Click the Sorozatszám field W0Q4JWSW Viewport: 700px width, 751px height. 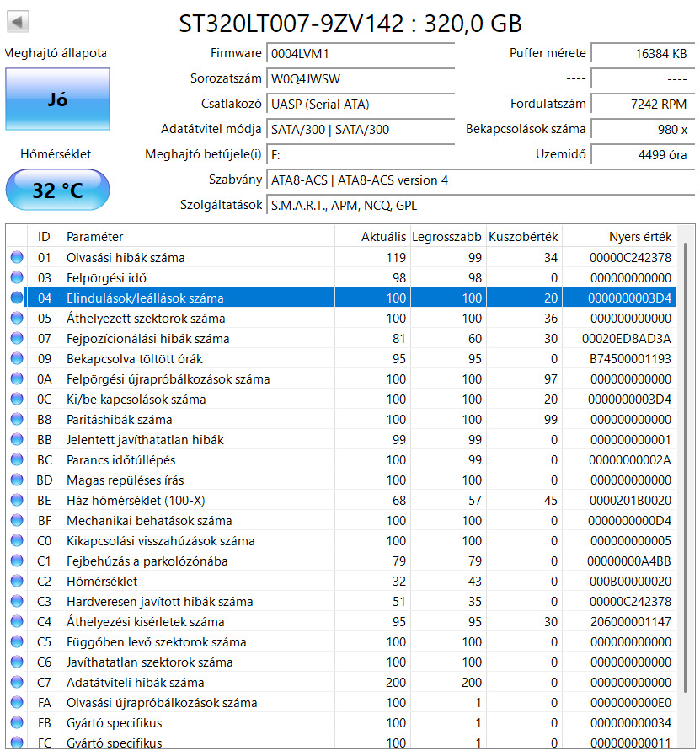click(x=360, y=79)
